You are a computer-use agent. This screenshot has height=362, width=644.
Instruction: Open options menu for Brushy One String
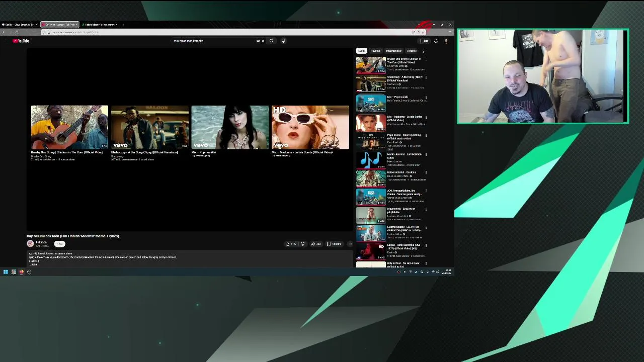pos(426,59)
